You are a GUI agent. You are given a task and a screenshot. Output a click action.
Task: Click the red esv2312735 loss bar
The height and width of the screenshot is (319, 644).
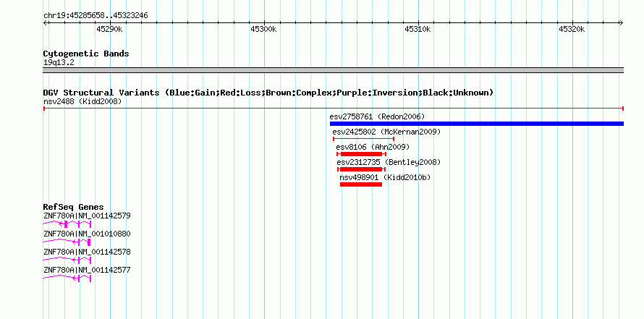coord(361,169)
